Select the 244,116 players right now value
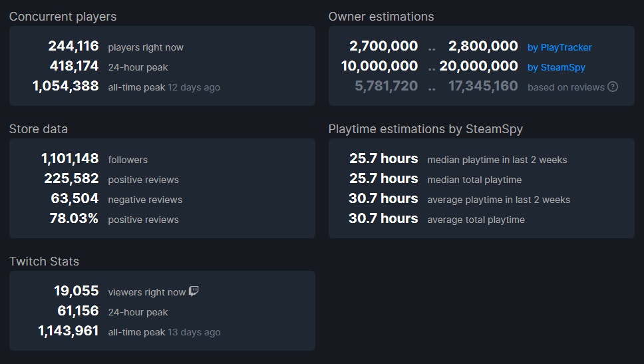 (x=73, y=47)
